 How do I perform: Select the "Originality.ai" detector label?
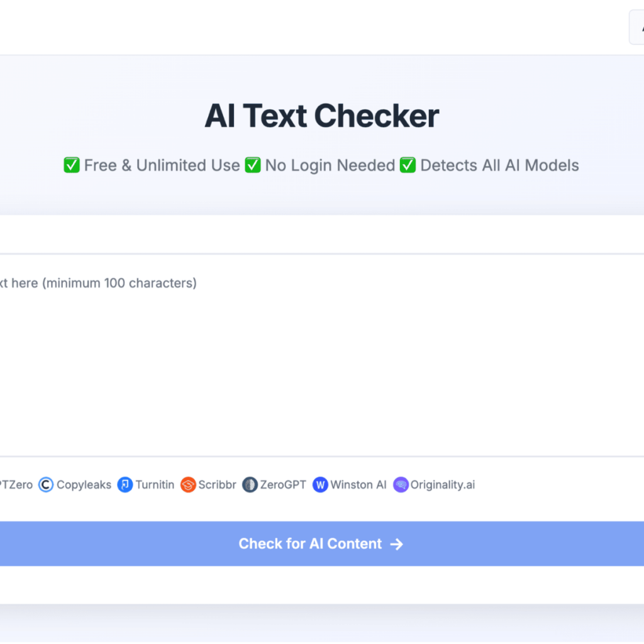(443, 485)
